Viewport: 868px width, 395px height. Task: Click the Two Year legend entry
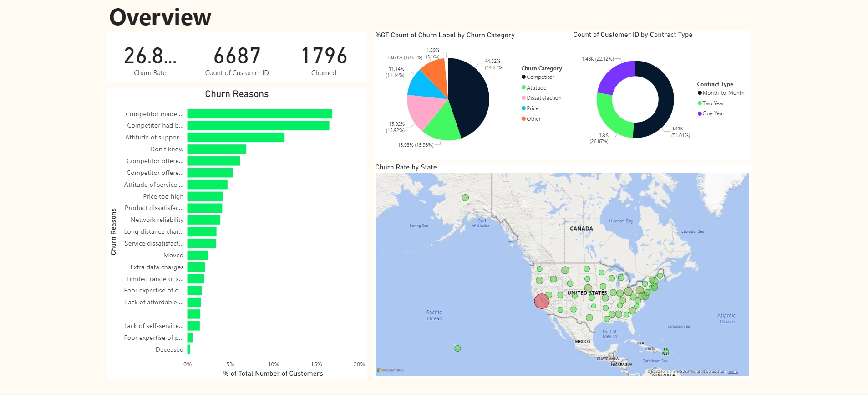pyautogui.click(x=713, y=103)
